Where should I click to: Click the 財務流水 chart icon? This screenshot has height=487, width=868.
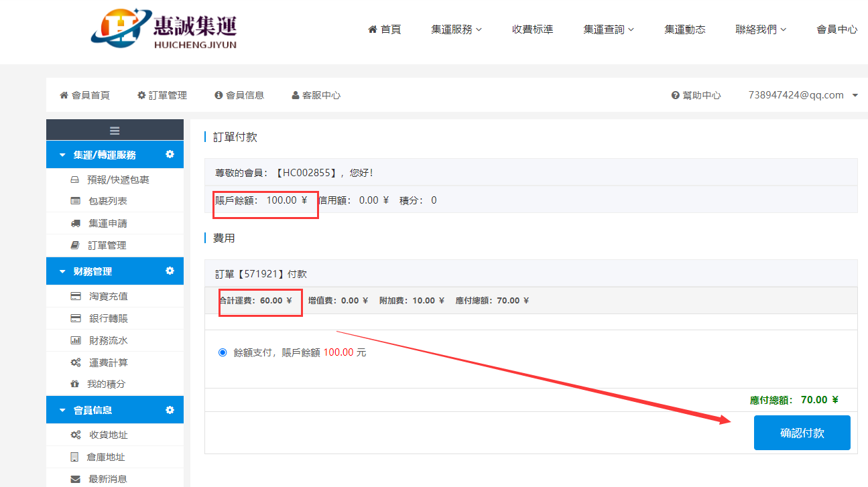pos(76,340)
